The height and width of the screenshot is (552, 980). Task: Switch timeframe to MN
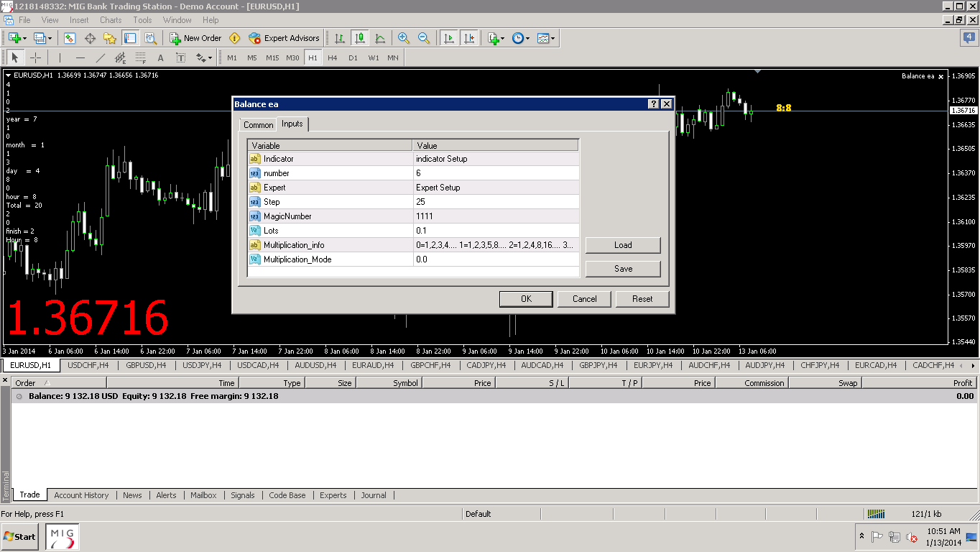tap(393, 57)
